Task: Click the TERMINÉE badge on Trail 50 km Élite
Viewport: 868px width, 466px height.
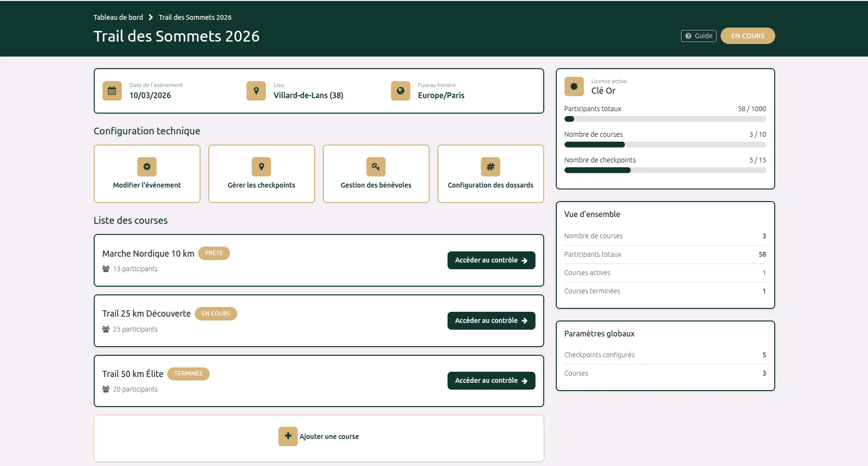Action: pyautogui.click(x=188, y=374)
